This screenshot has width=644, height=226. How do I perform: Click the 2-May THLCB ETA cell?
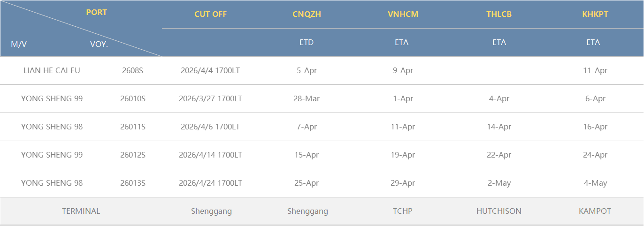point(499,183)
